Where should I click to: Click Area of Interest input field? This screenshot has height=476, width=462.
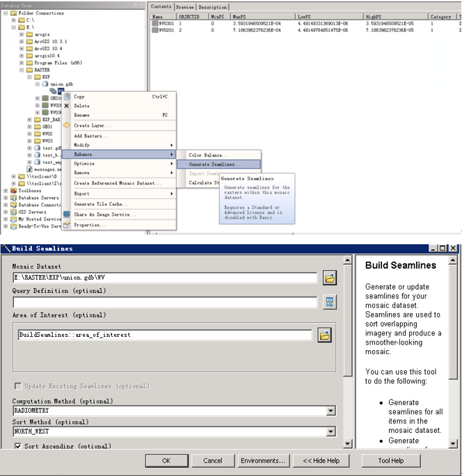(165, 335)
